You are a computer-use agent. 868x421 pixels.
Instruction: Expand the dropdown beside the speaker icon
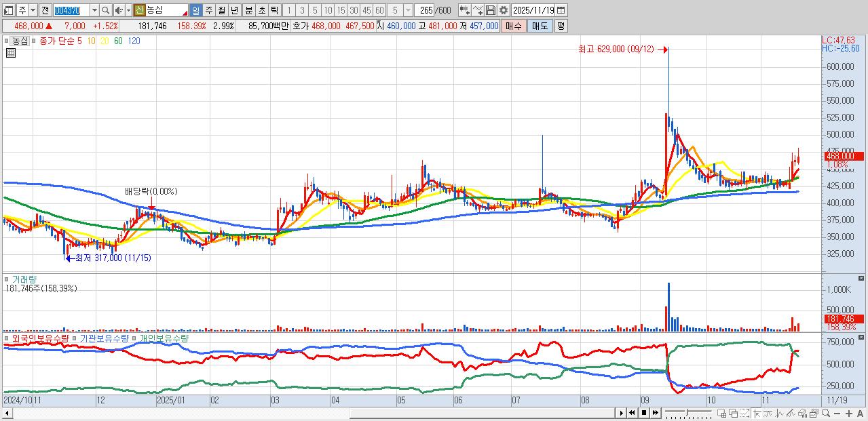pos(128,10)
